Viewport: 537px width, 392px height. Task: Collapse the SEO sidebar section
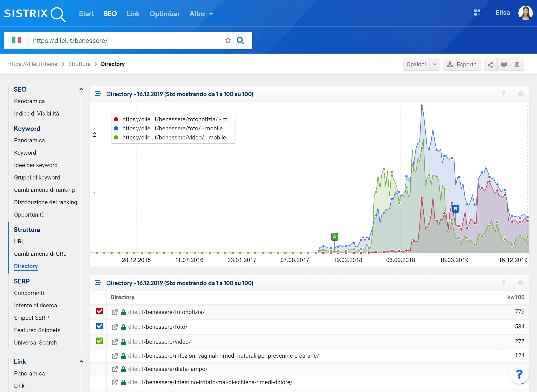(81, 89)
